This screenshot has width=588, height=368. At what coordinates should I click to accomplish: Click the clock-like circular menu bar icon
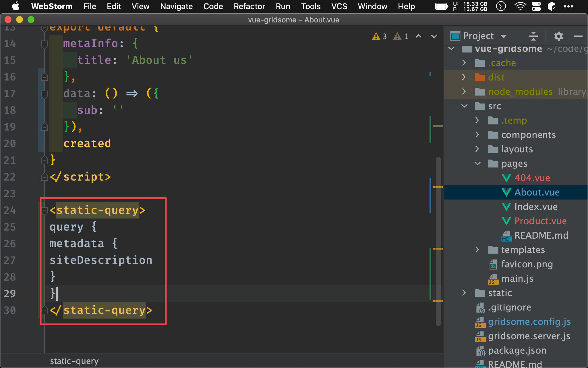point(501,6)
